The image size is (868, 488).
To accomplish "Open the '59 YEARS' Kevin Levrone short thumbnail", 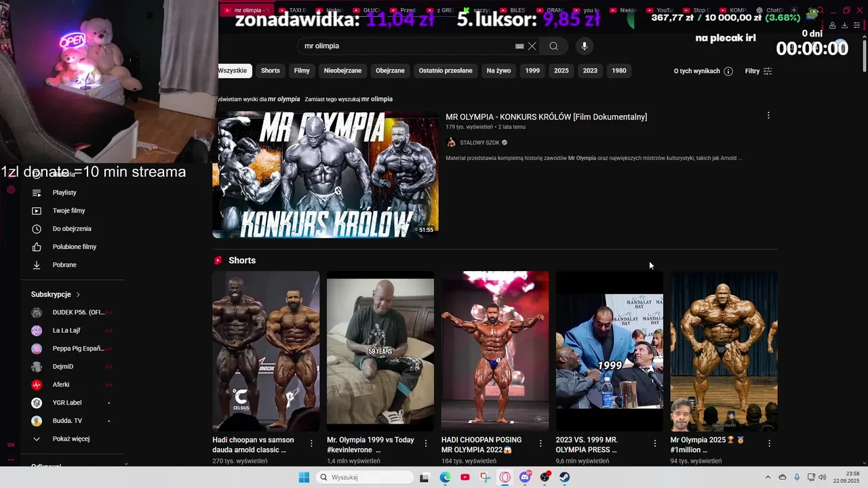I will coord(380,351).
